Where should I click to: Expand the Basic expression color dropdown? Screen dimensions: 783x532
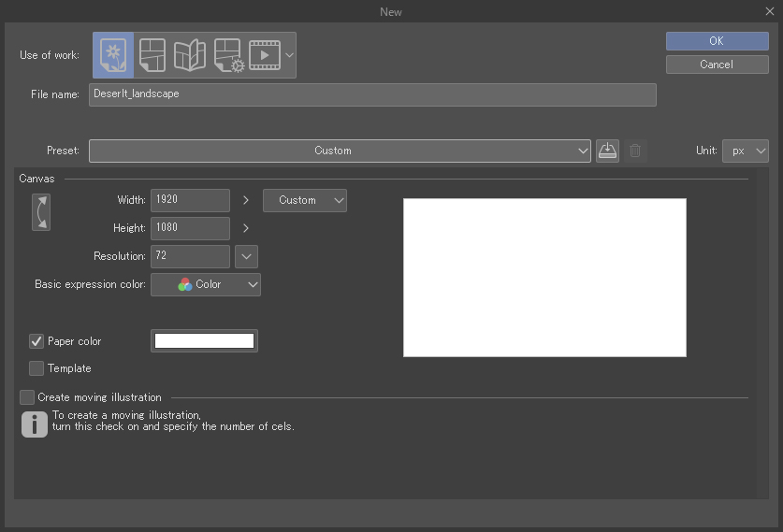click(206, 284)
